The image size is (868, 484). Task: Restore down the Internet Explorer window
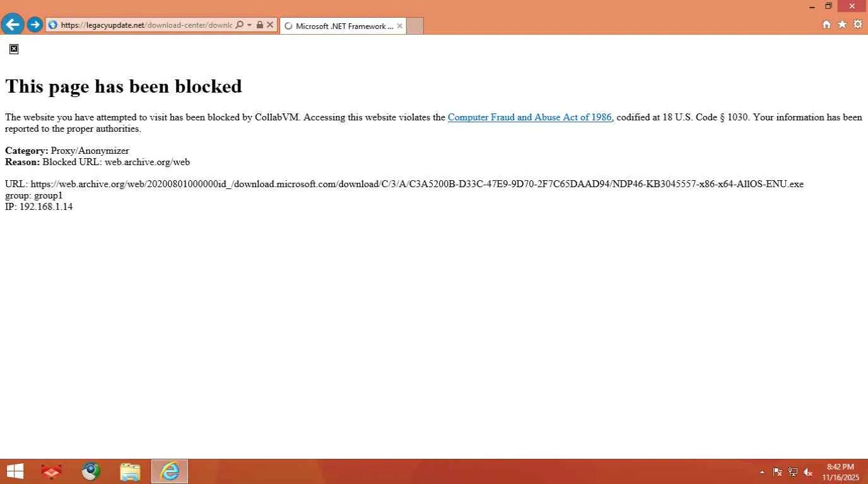pyautogui.click(x=828, y=6)
